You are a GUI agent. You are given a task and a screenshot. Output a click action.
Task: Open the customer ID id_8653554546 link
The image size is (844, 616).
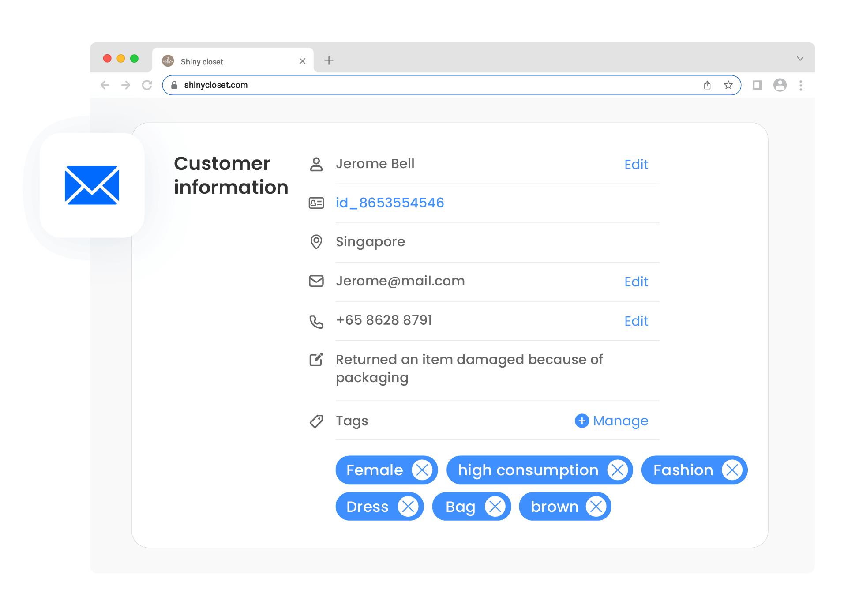click(x=390, y=203)
